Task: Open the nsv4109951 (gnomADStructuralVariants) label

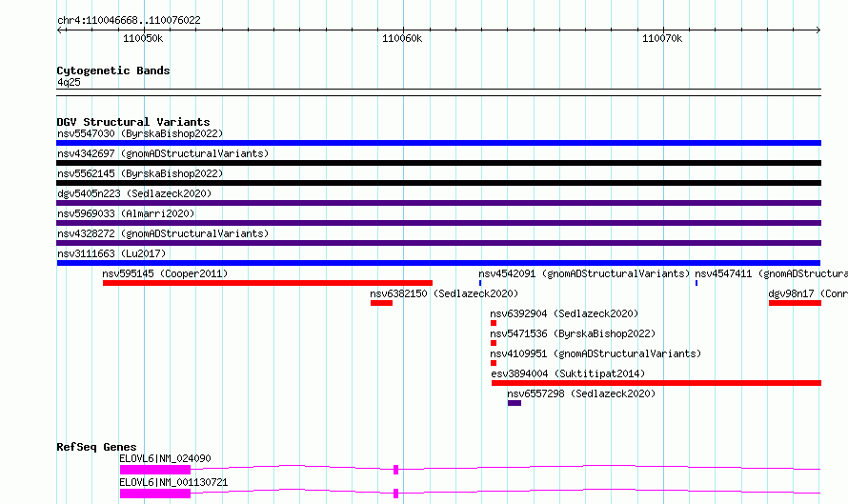Action: (x=596, y=353)
